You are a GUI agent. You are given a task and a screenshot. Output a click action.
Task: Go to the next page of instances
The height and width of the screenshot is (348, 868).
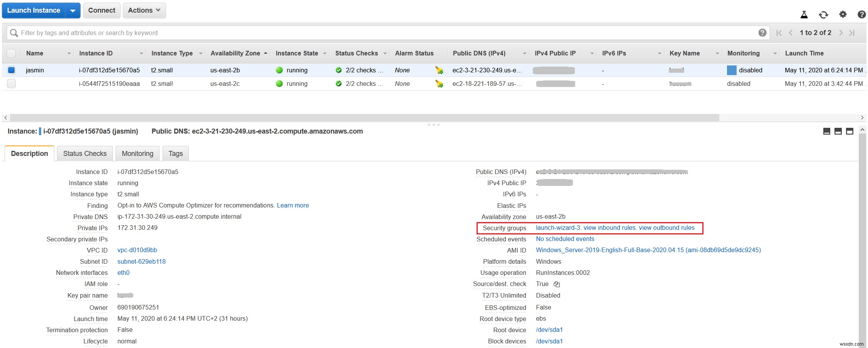841,33
